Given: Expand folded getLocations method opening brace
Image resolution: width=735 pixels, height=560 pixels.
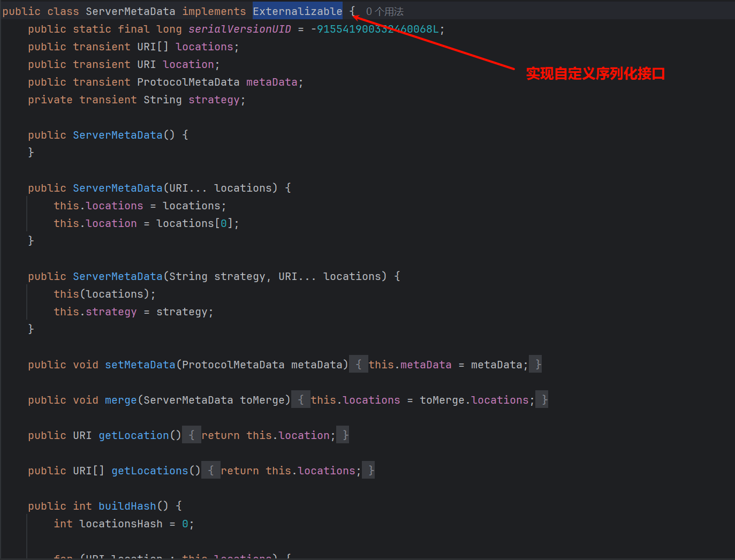Looking at the screenshot, I should click(x=210, y=471).
